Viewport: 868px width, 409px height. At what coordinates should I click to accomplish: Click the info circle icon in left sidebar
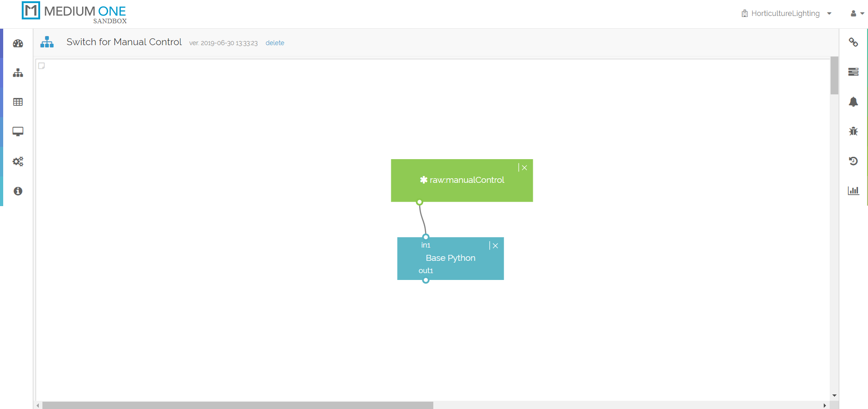tap(18, 191)
